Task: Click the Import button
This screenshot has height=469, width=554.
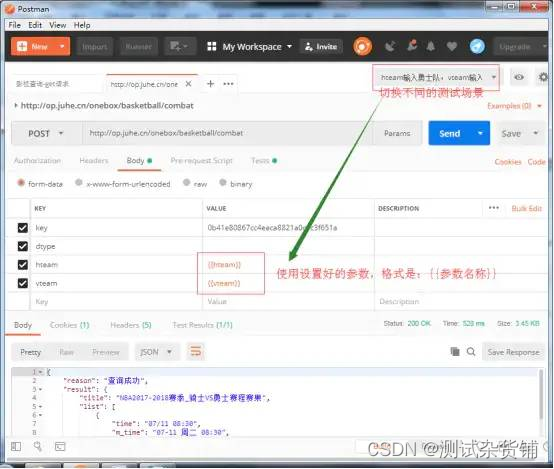Action: click(94, 47)
